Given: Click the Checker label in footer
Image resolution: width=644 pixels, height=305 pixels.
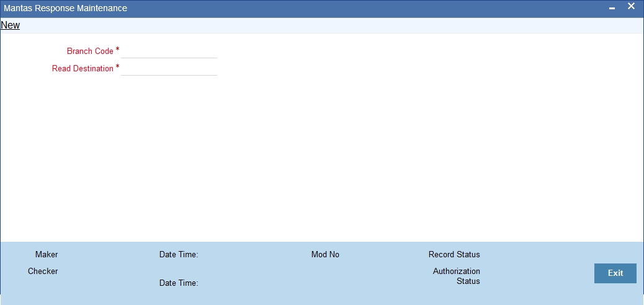Looking at the screenshot, I should (x=43, y=272).
